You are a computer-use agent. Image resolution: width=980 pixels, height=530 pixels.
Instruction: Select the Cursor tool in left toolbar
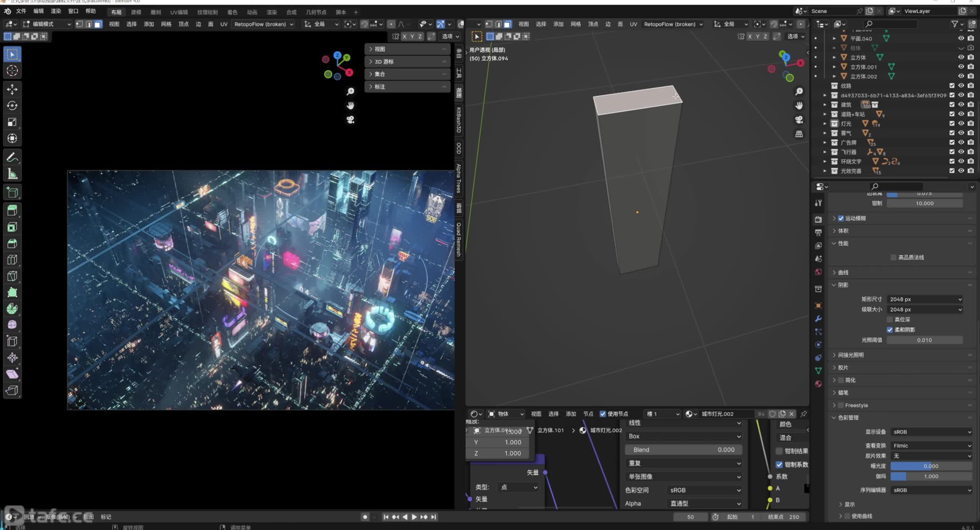coord(12,71)
